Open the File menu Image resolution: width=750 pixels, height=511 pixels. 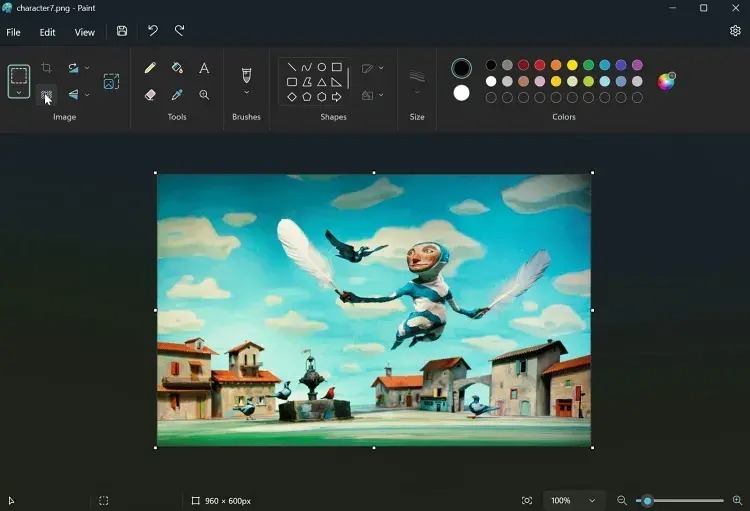13,32
